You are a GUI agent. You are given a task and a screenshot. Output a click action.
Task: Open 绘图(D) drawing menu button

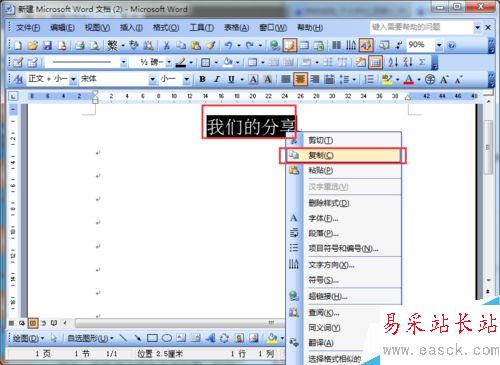coord(28,338)
